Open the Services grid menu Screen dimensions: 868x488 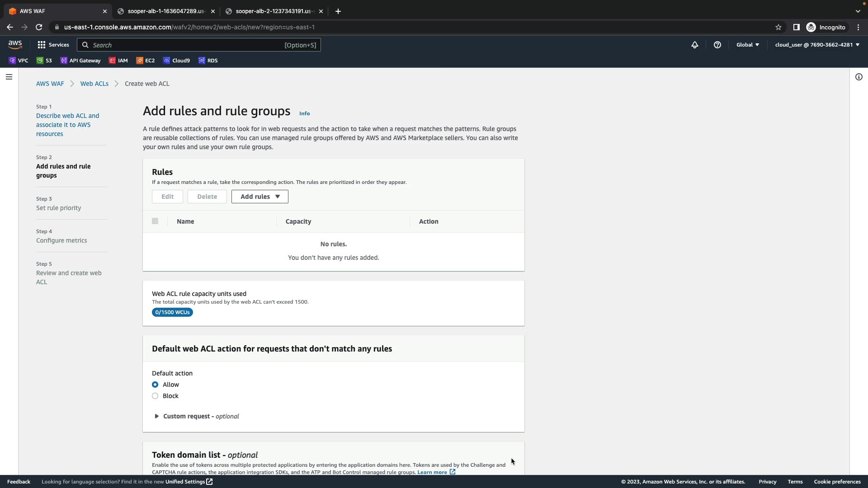pos(53,45)
